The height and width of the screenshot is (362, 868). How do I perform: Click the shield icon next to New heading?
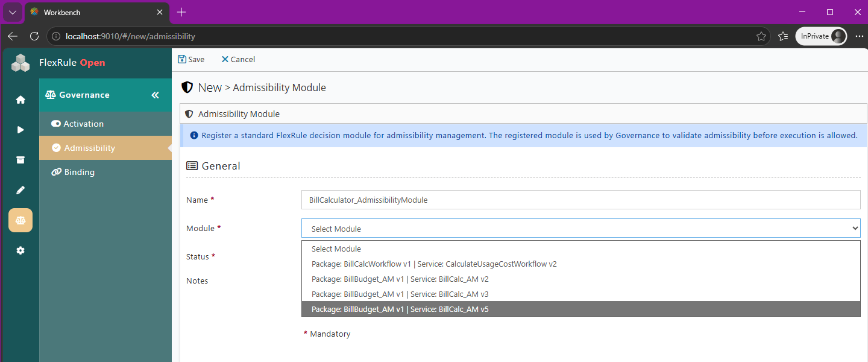click(x=187, y=87)
